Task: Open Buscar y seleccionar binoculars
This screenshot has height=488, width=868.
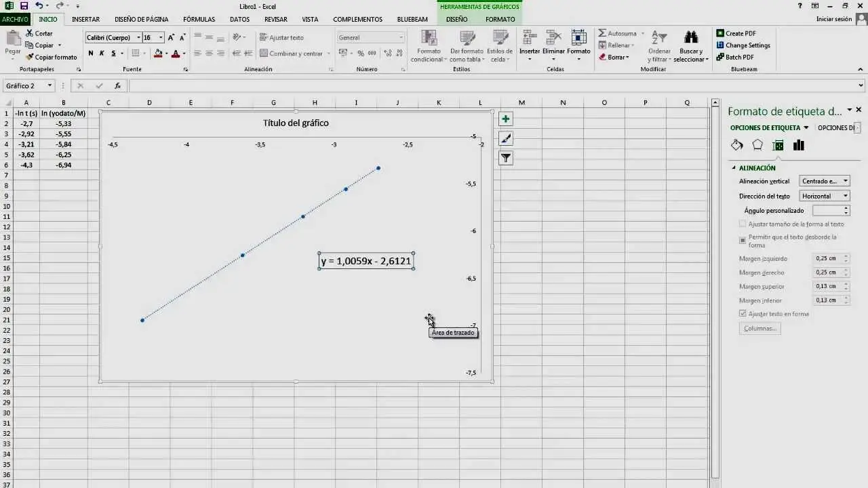Action: [x=691, y=46]
